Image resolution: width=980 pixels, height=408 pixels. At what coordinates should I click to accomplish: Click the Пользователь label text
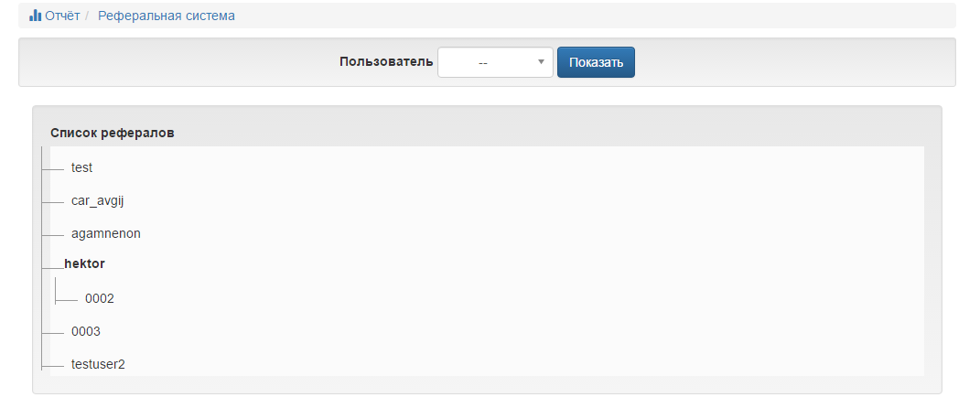[386, 62]
